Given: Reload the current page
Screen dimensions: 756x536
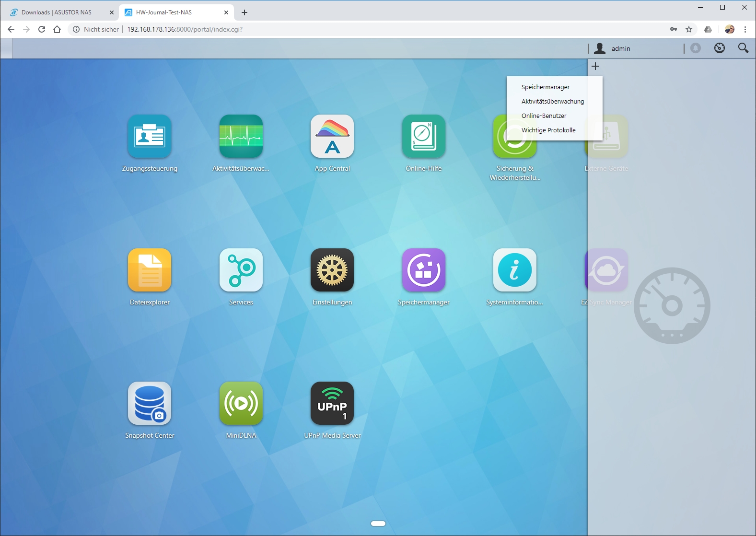Looking at the screenshot, I should (42, 29).
